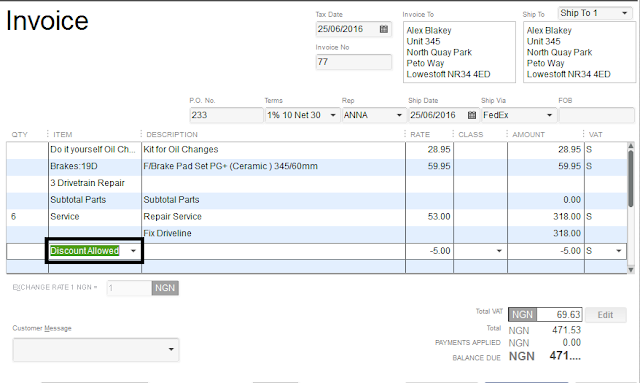
Task: Click the amount 318.00 in the Service row
Action: point(546,216)
